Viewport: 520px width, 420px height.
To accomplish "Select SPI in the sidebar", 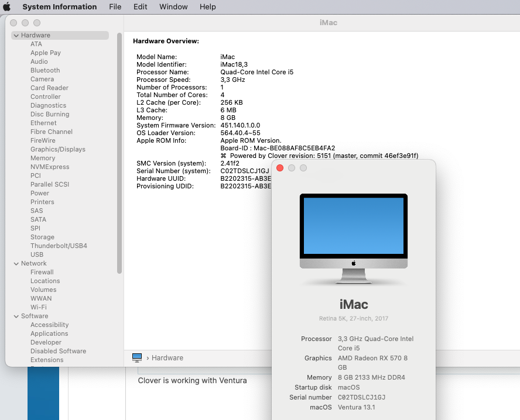I will 35,228.
